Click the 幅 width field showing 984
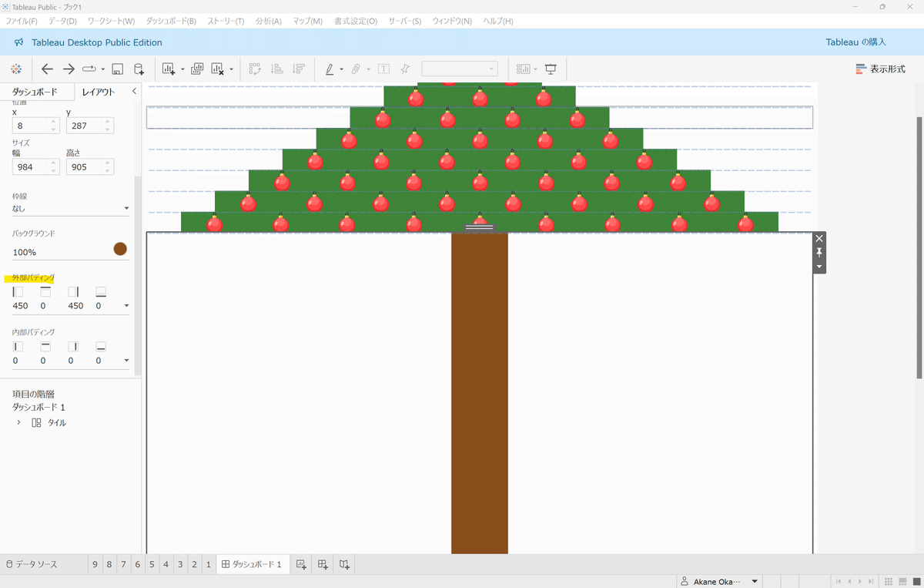This screenshot has height=588, width=924. click(x=35, y=166)
